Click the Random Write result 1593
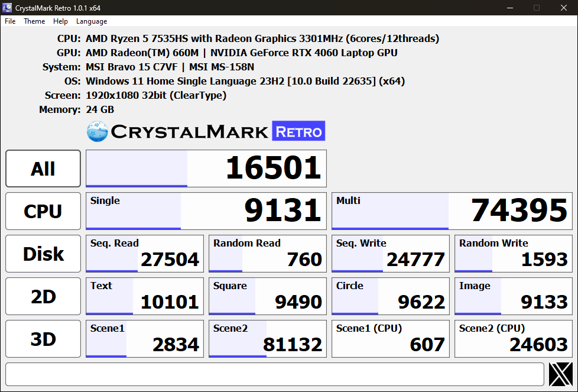This screenshot has height=392, width=578. pos(514,254)
